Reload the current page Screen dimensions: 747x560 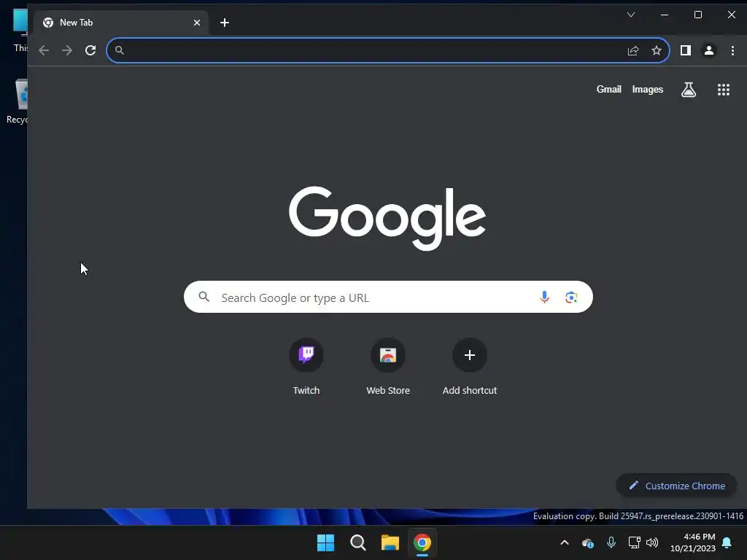[x=90, y=50]
